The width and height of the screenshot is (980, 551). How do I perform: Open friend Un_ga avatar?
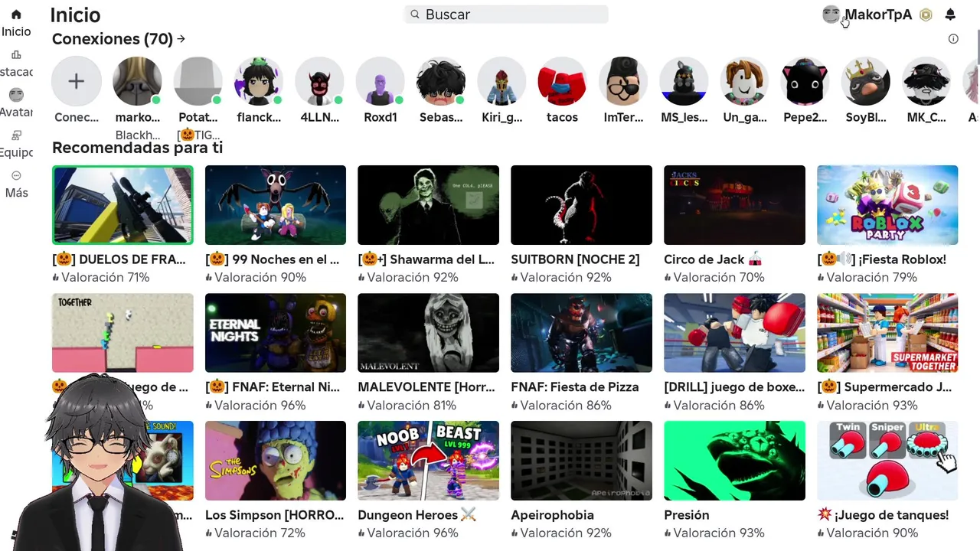(x=744, y=81)
